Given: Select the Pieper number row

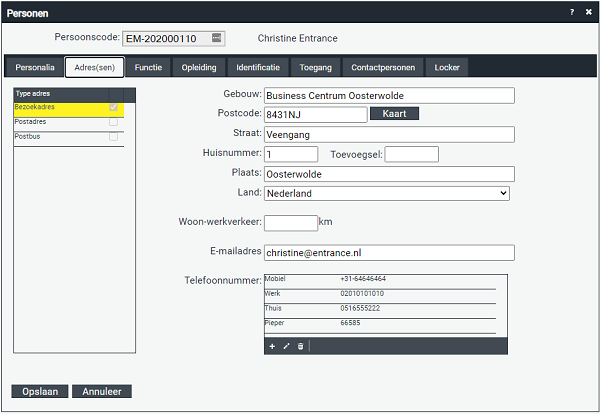Looking at the screenshot, I should point(380,326).
